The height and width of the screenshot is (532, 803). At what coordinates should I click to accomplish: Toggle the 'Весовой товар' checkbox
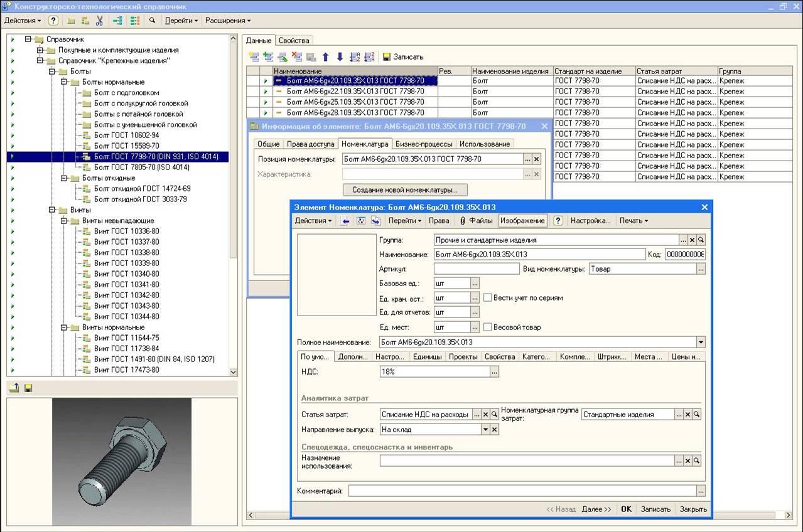[487, 327]
